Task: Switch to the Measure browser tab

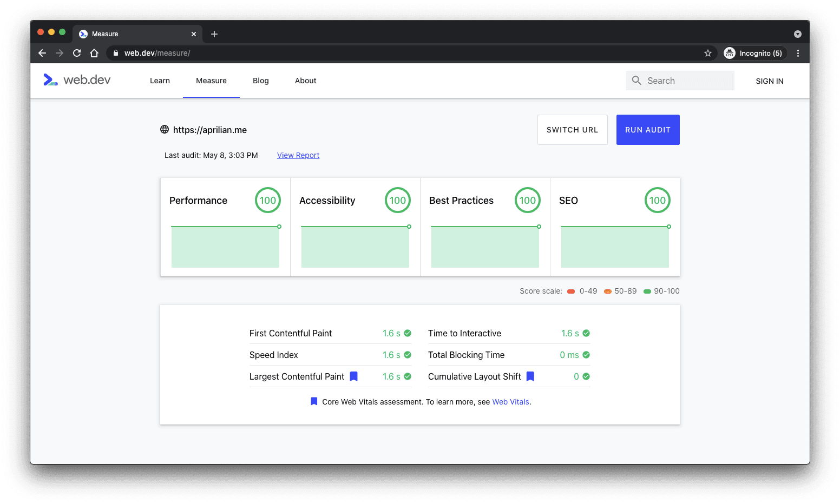Action: coord(137,34)
